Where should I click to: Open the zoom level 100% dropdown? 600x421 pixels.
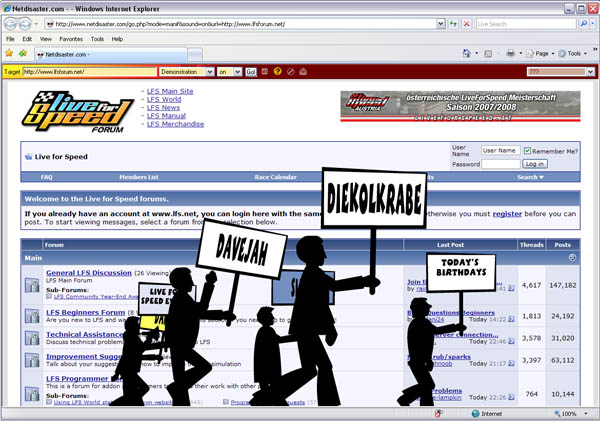pyautogui.click(x=586, y=414)
